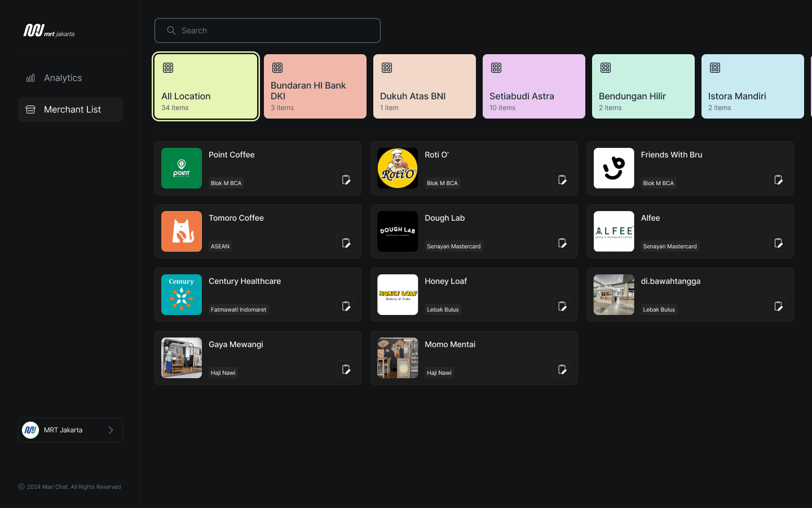Click the grid icon on Bundaran HI Bank DKI card
Screen dimensions: 812x508
277,68
